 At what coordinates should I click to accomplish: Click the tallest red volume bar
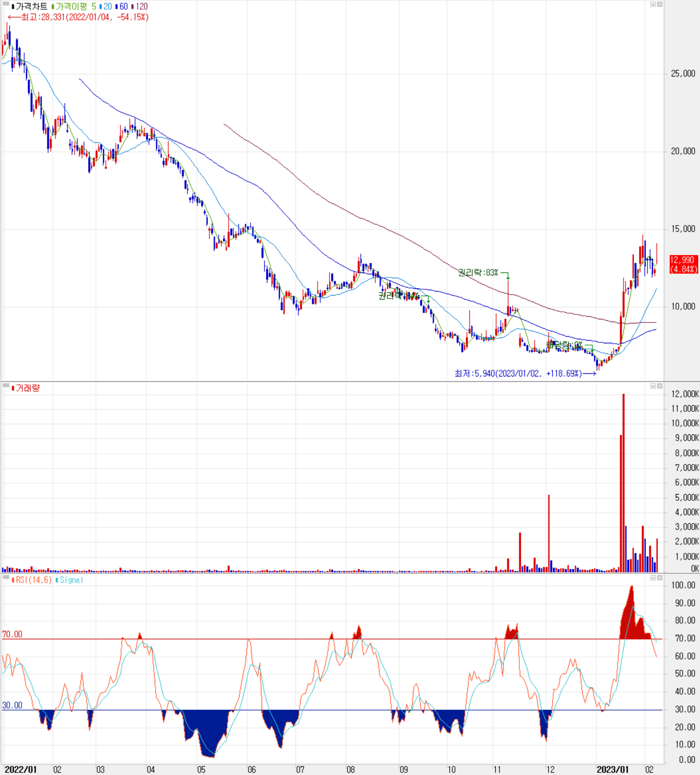[x=623, y=483]
